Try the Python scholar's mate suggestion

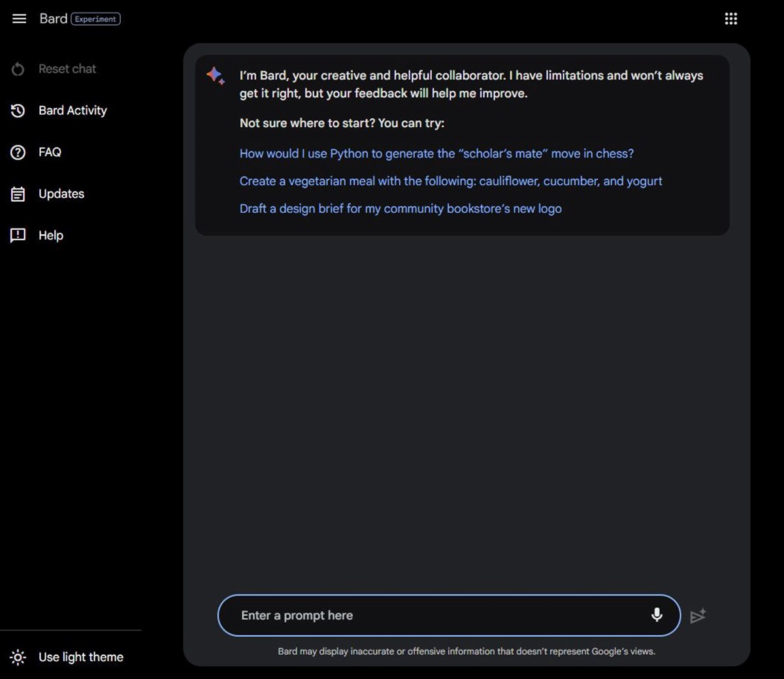436,154
